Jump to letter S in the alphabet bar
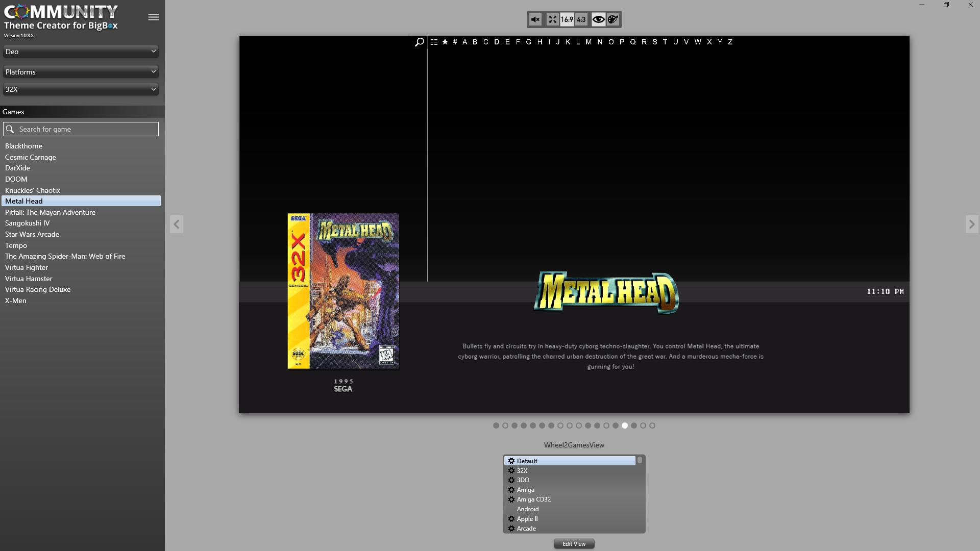Image resolution: width=980 pixels, height=551 pixels. tap(655, 42)
